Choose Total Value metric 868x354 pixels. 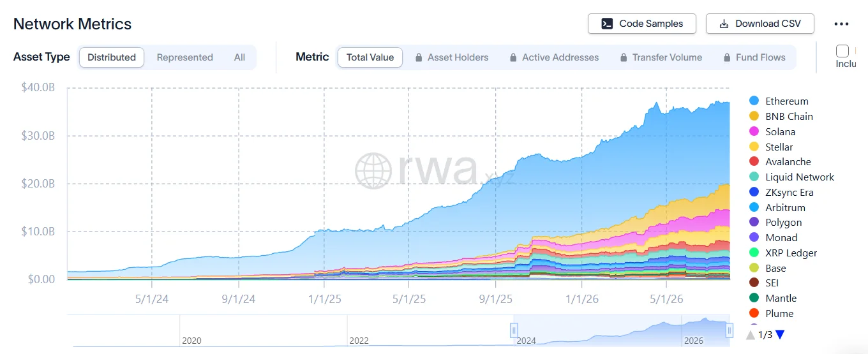[x=370, y=57]
